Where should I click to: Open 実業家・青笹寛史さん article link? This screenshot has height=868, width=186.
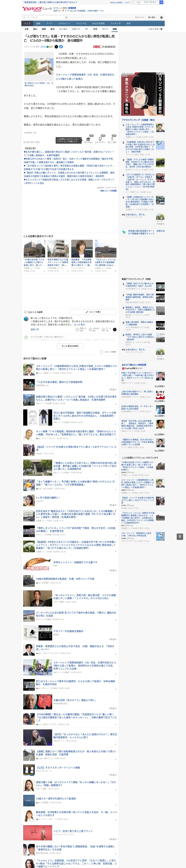[x=75, y=648]
